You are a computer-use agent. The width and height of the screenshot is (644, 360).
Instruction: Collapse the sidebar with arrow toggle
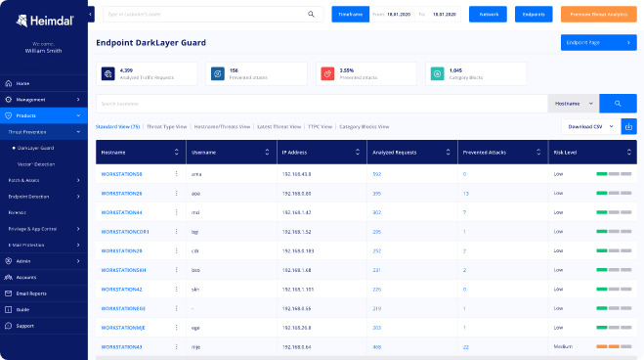(91, 15)
